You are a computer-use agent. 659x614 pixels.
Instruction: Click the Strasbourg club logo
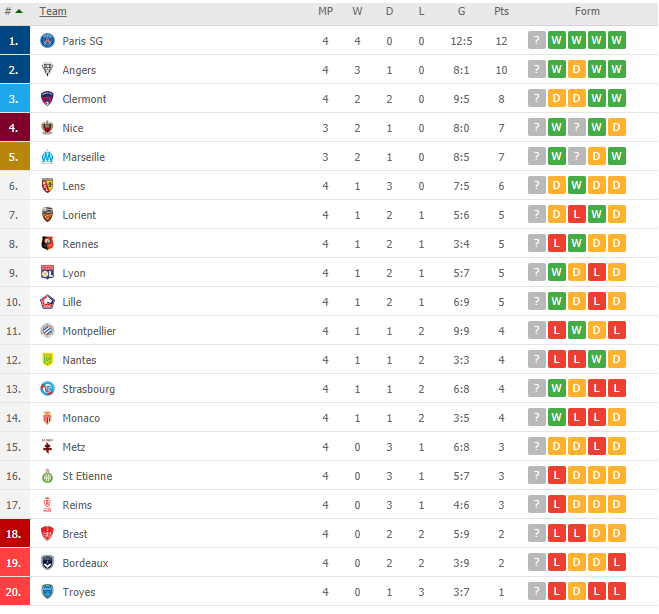point(47,389)
